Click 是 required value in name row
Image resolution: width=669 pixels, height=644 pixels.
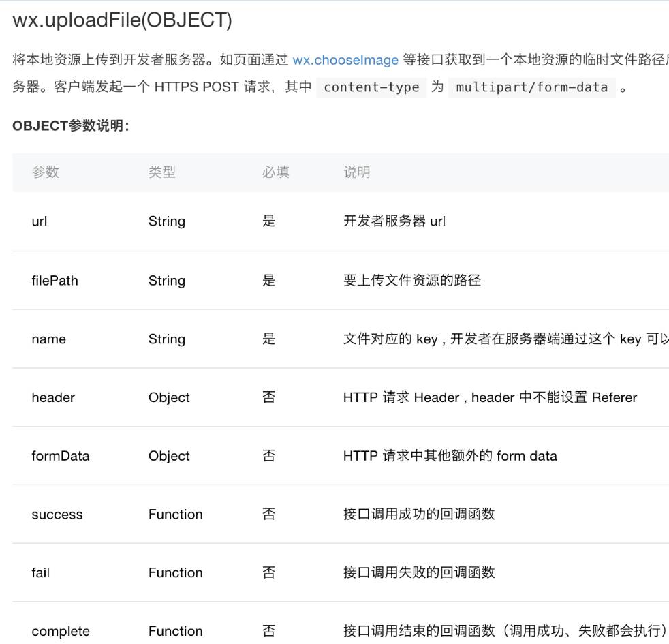pos(269,339)
